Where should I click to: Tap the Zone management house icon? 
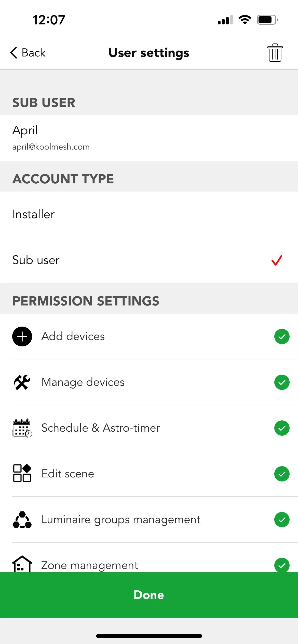(22, 564)
